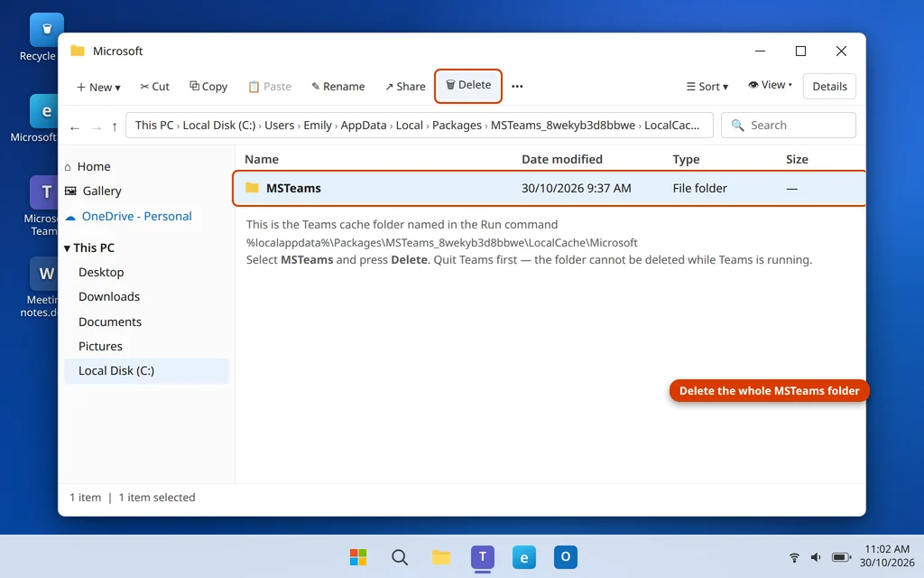Open the Windows Start menu

(358, 556)
